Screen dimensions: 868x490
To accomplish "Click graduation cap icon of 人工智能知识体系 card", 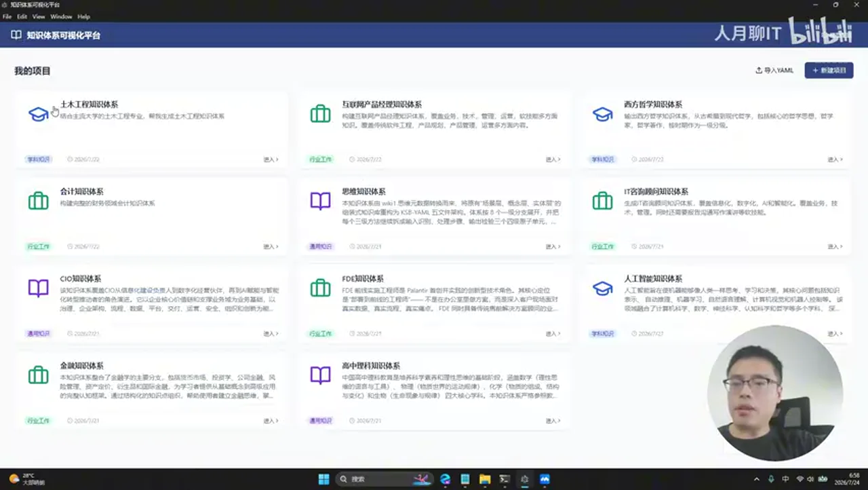I will coord(602,288).
